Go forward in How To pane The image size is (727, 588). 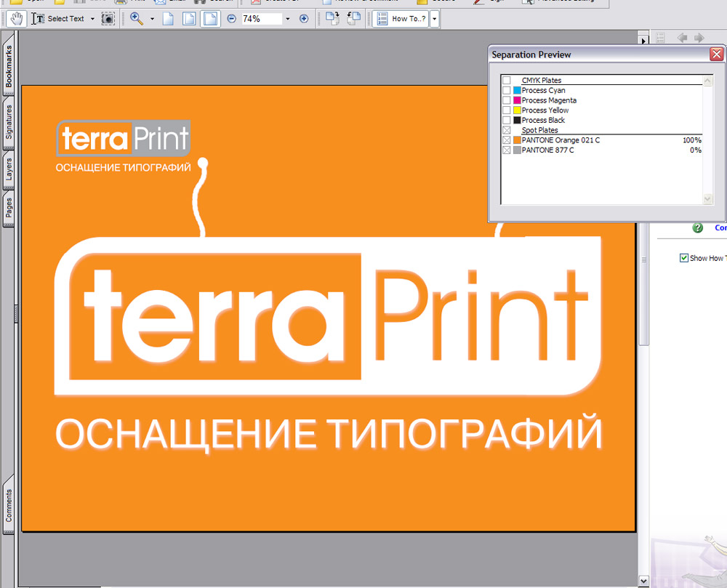pyautogui.click(x=699, y=38)
